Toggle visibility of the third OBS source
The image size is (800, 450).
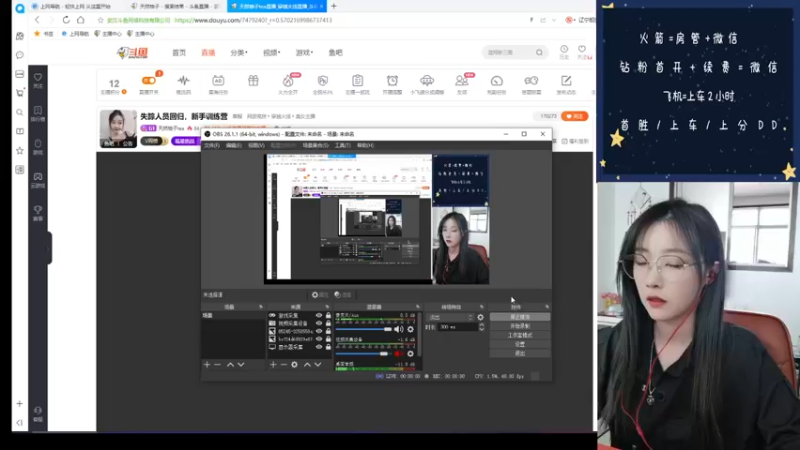[x=319, y=332]
